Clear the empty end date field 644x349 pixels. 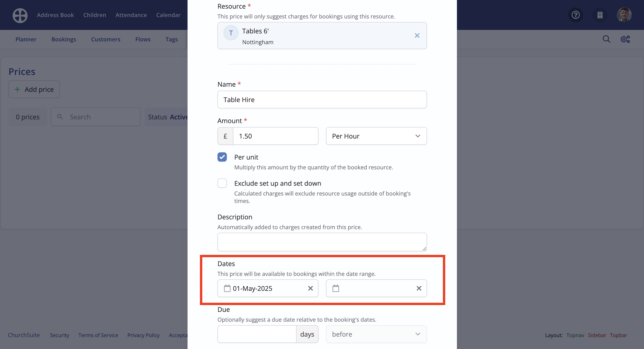click(x=419, y=288)
